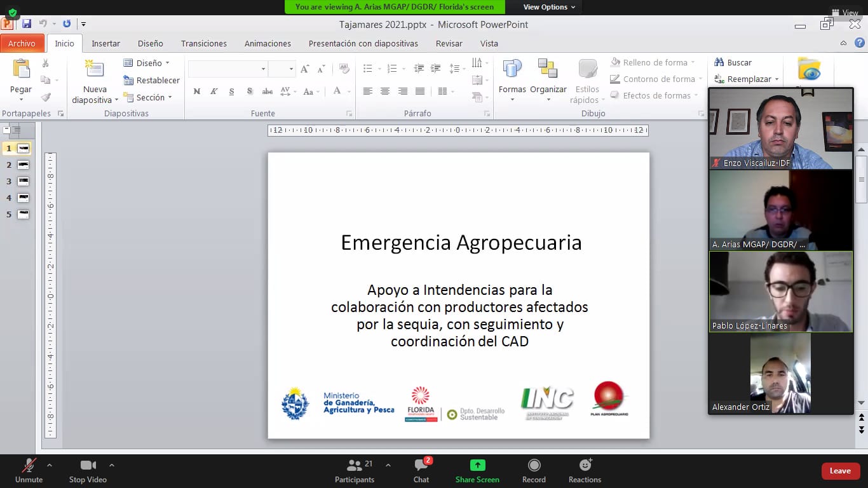Open the View Options dropdown at top
Viewport: 868px width, 488px height.
click(548, 7)
